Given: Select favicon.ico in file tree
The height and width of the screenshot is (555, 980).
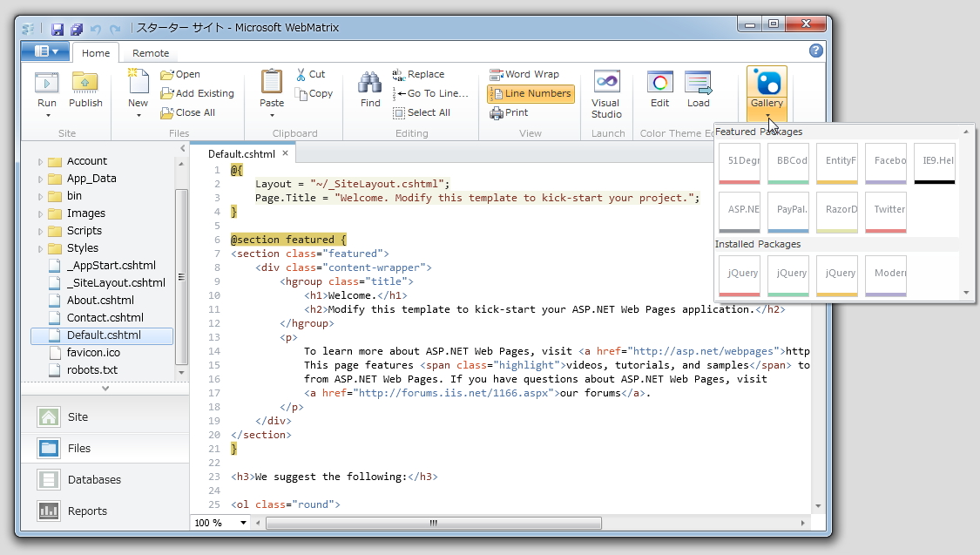Looking at the screenshot, I should click(x=93, y=353).
